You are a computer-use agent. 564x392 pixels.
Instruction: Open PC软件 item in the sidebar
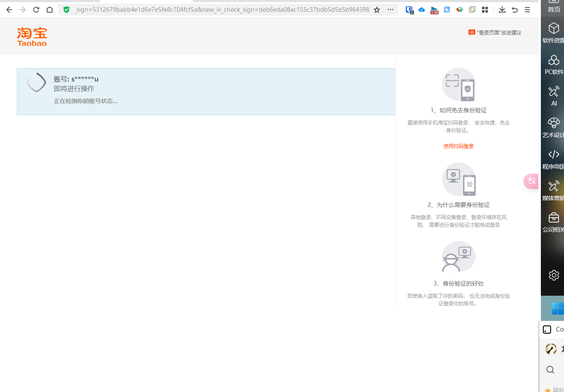(553, 64)
